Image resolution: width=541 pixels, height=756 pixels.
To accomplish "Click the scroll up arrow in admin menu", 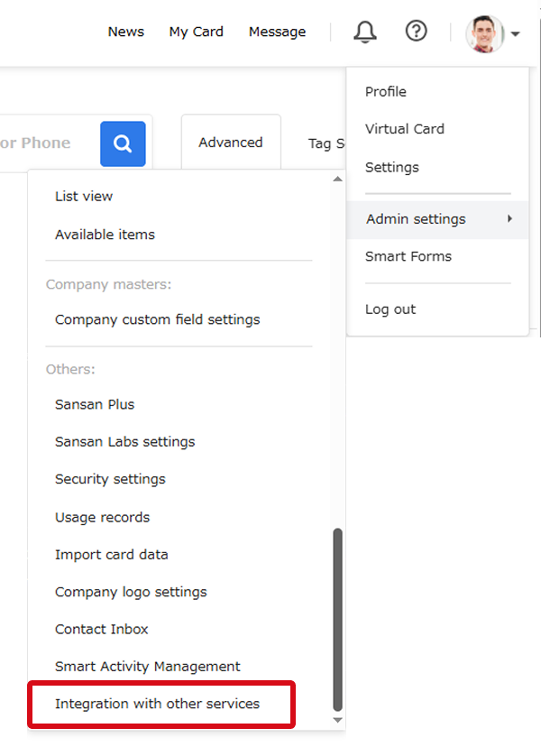I will pyautogui.click(x=338, y=179).
